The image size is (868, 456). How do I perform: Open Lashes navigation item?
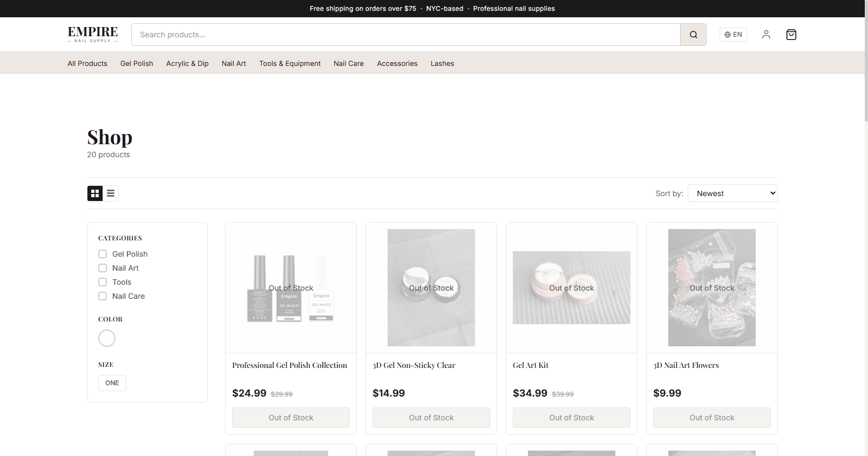tap(442, 63)
